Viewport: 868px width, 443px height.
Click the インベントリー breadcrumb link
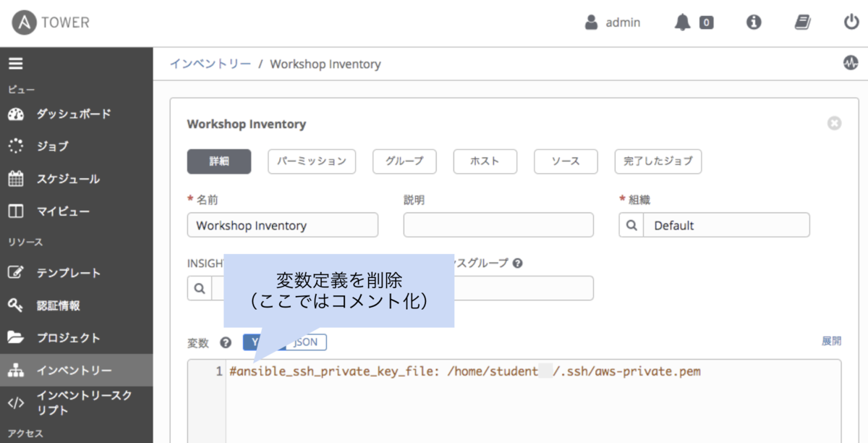click(210, 64)
